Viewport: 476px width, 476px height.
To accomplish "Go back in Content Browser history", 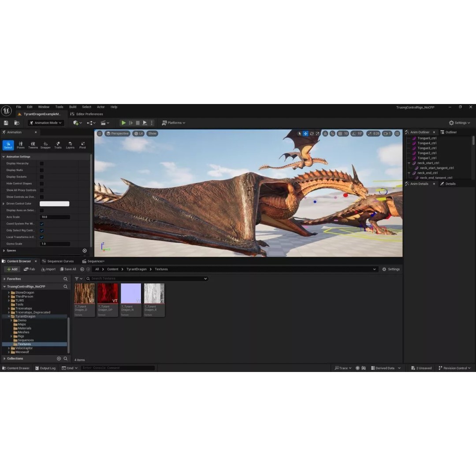I will (x=82, y=269).
